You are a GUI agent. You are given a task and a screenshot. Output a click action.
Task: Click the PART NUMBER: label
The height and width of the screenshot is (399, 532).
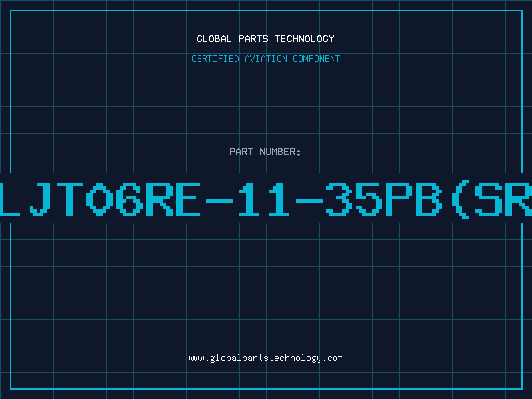pyautogui.click(x=265, y=152)
